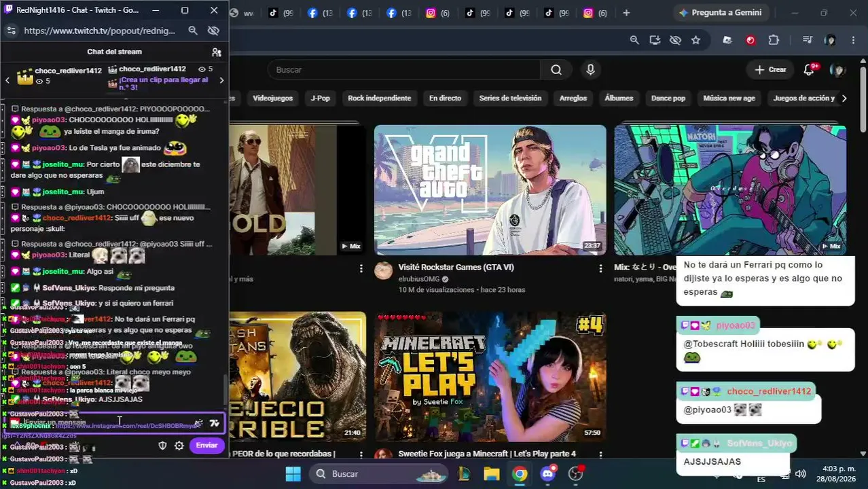The image size is (868, 489).
Task: Click the install app icon in Chrome address bar
Action: click(x=655, y=40)
